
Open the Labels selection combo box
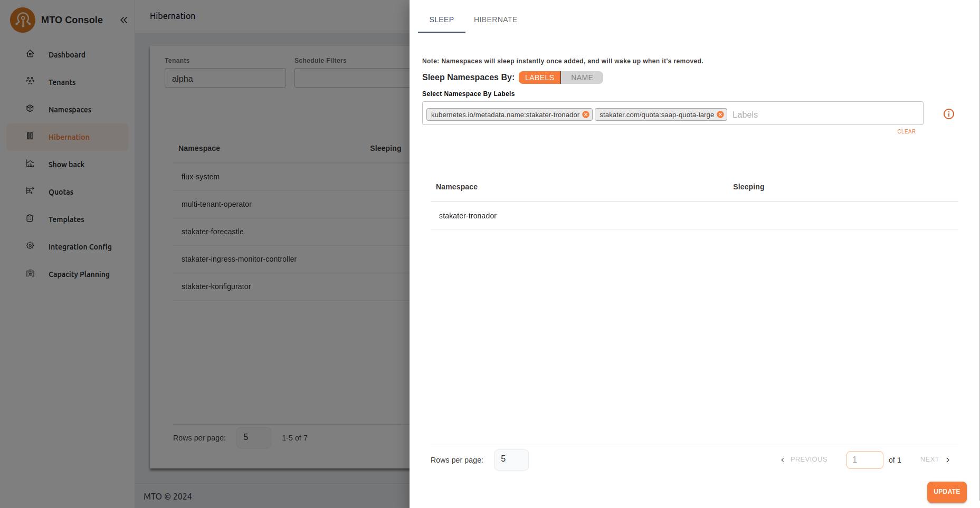pos(823,114)
